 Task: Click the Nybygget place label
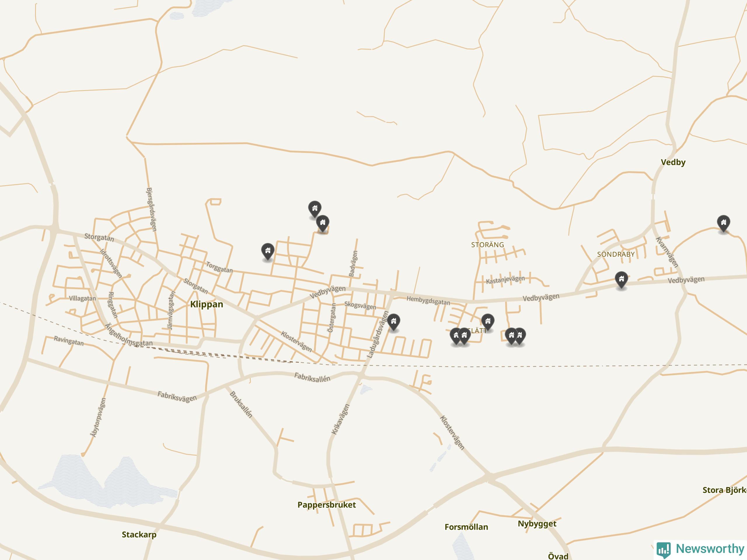coord(537,524)
